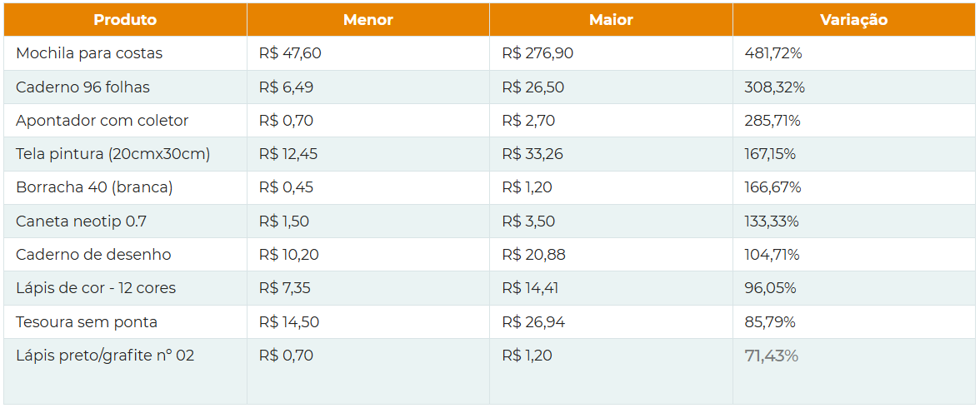Select the Borracha 40 (branca) cell
980x408 pixels.
tap(94, 187)
